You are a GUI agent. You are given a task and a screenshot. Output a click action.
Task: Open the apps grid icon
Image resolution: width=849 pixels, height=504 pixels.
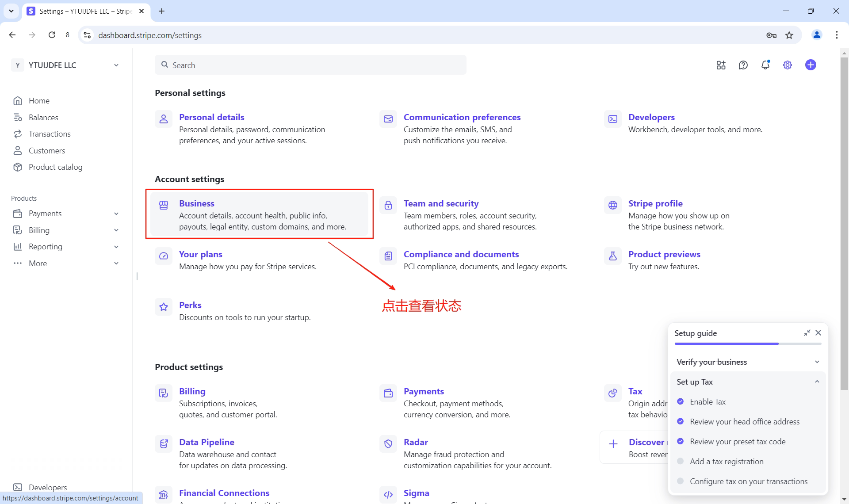pyautogui.click(x=721, y=65)
